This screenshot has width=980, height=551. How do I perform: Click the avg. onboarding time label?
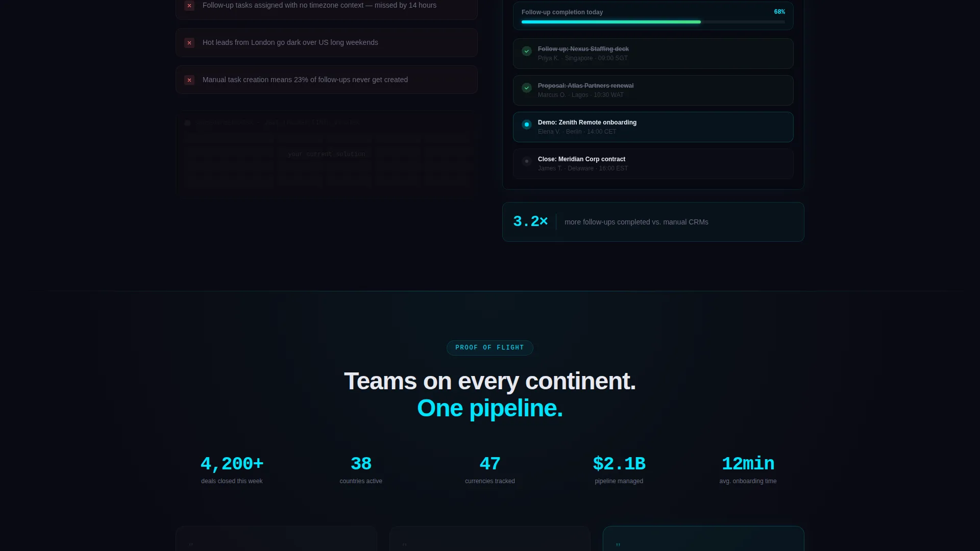[748, 481]
